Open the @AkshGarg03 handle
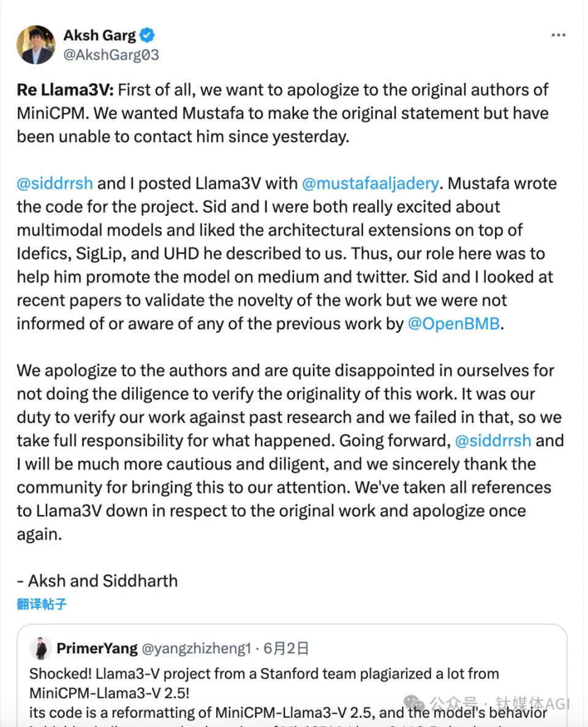 point(111,55)
